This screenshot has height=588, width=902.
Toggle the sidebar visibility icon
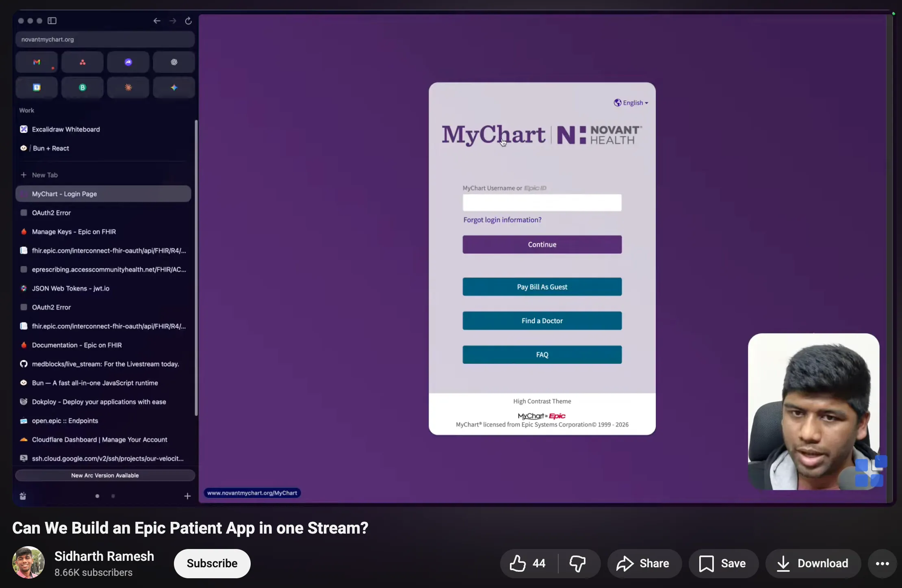52,21
